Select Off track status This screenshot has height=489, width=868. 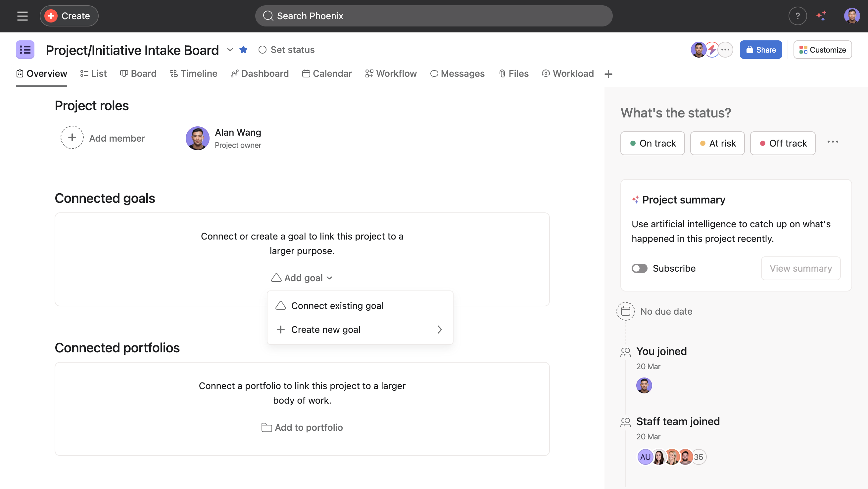click(x=782, y=144)
